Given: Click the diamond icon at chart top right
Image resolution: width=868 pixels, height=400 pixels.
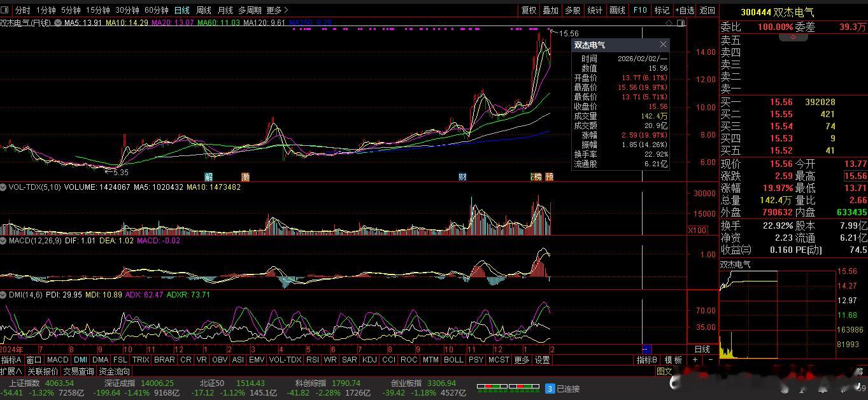Looking at the screenshot, I should tap(669, 23).
